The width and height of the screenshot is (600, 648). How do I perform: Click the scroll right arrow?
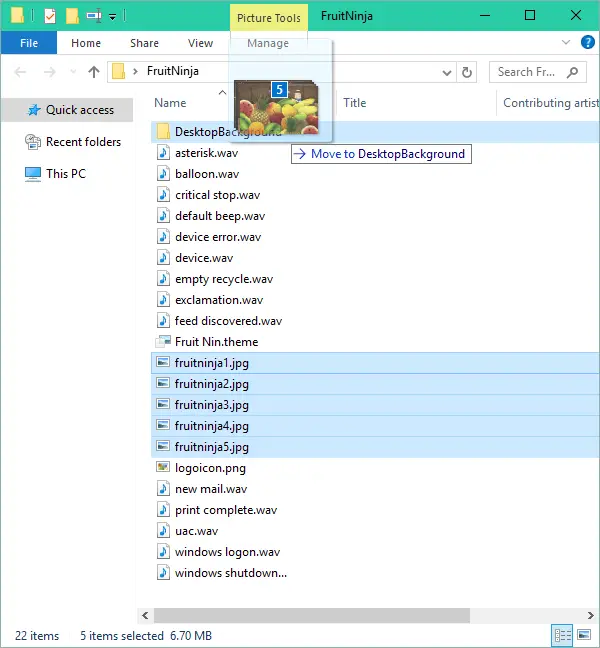tap(590, 615)
